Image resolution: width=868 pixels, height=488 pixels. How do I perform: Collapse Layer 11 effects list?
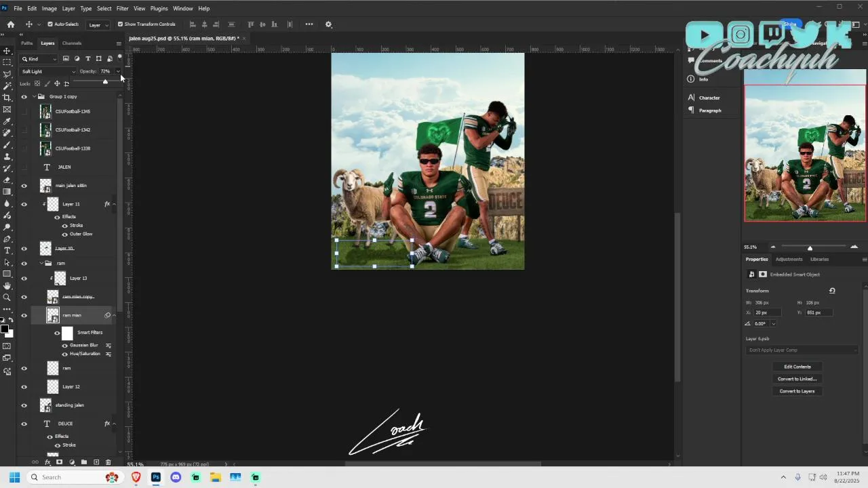click(x=114, y=204)
